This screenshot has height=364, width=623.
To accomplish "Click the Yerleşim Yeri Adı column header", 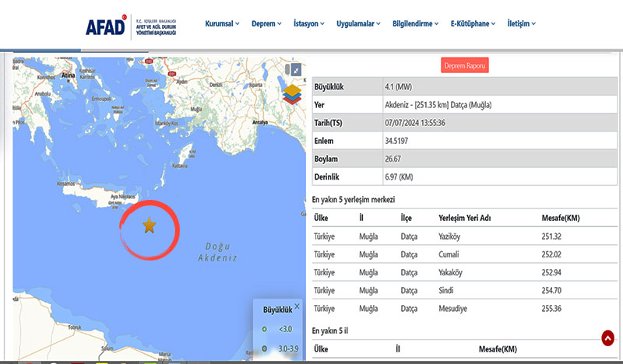I will [465, 218].
